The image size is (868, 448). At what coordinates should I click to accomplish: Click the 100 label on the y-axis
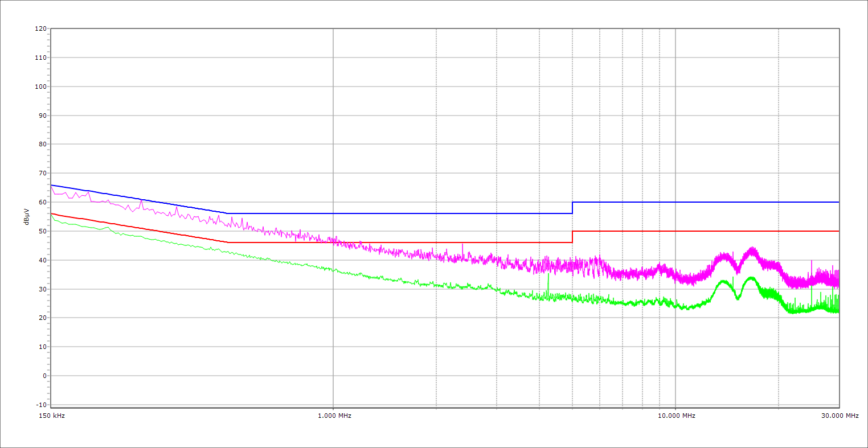(x=40, y=87)
